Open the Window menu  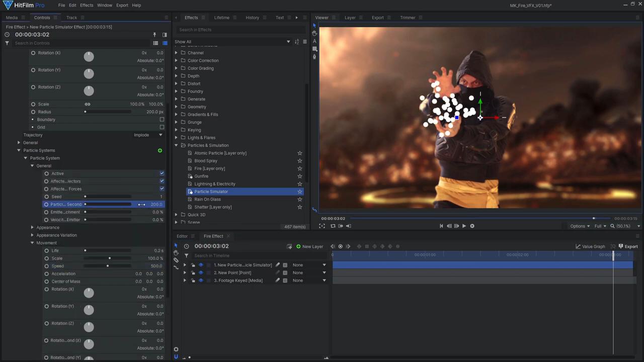point(105,5)
